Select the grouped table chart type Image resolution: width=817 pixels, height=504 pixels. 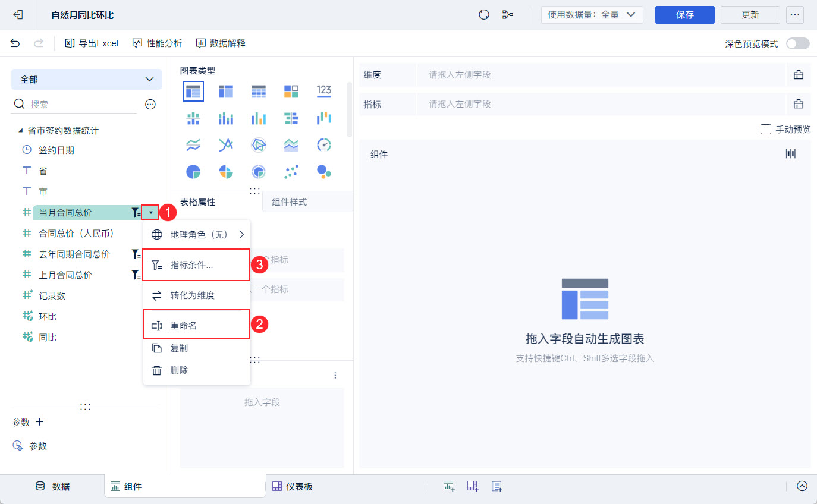tap(193, 91)
